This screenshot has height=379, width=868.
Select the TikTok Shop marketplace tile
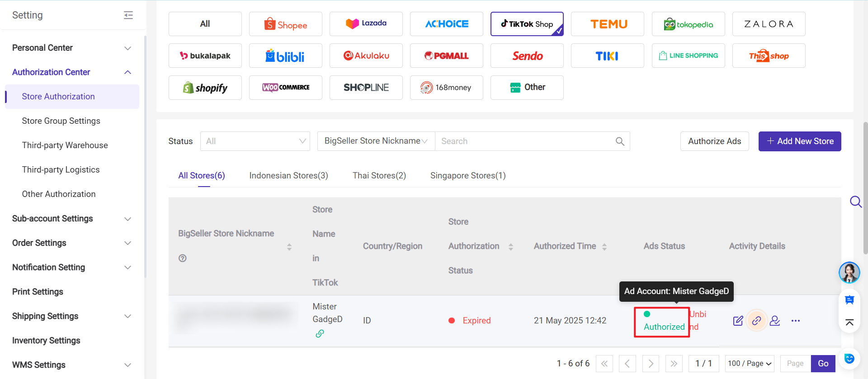pos(527,24)
